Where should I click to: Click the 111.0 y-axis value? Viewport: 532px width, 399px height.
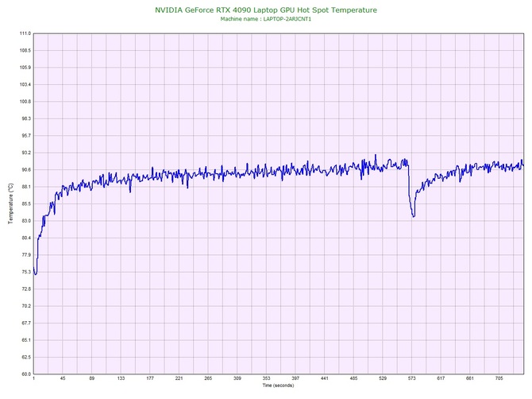coord(25,33)
